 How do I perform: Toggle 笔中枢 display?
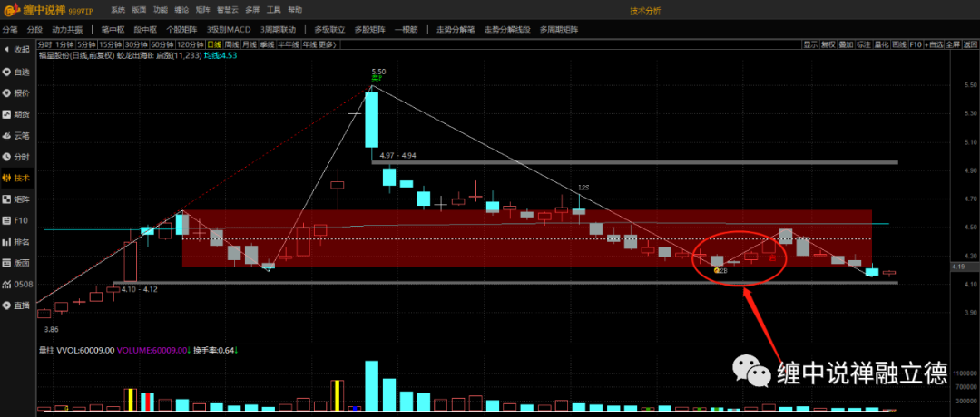coord(113,29)
